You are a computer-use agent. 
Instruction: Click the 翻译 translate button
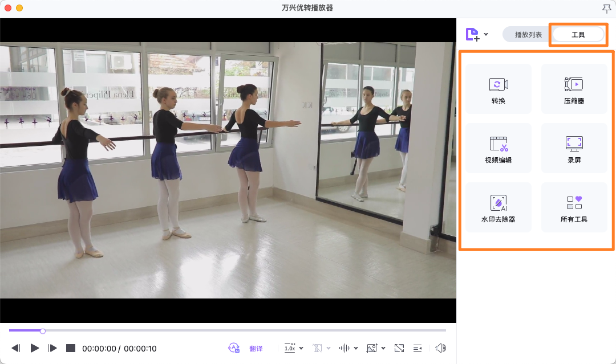(x=256, y=349)
